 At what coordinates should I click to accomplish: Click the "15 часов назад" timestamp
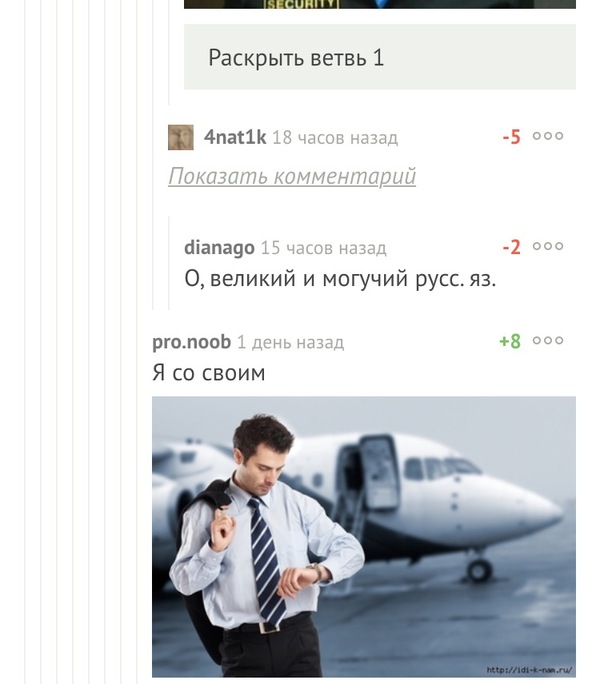pyautogui.click(x=323, y=248)
